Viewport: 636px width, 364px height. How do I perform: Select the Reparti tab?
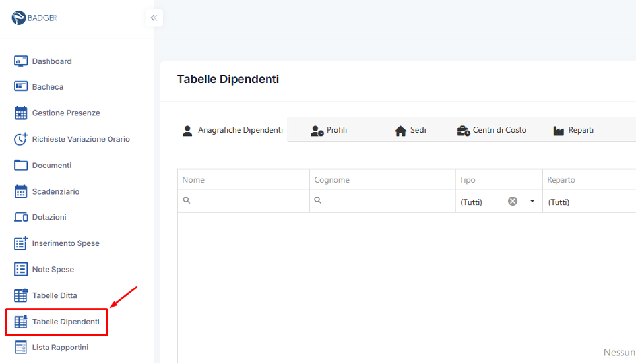click(x=573, y=131)
